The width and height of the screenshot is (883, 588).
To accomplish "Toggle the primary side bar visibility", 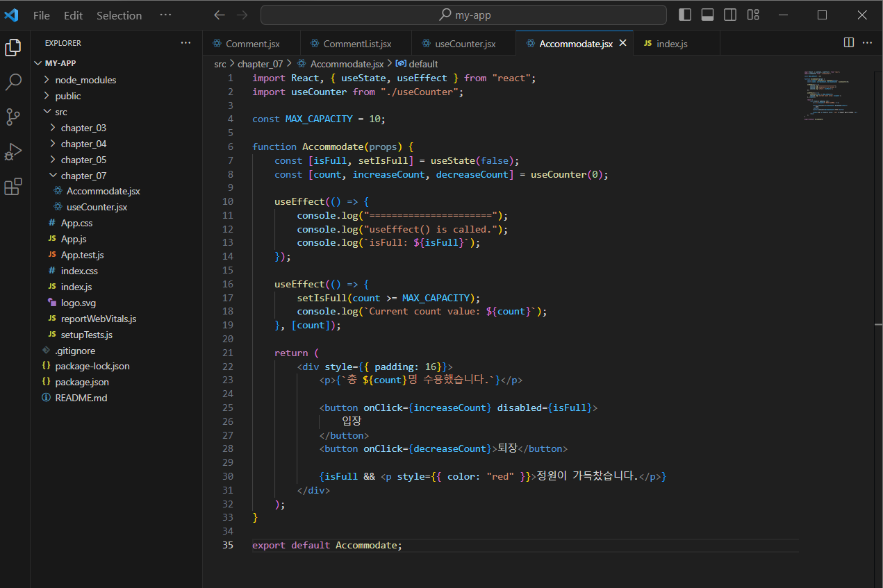I will click(x=685, y=15).
